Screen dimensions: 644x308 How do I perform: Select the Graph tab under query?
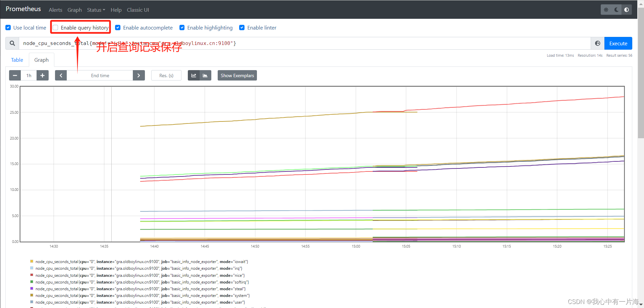click(x=42, y=60)
